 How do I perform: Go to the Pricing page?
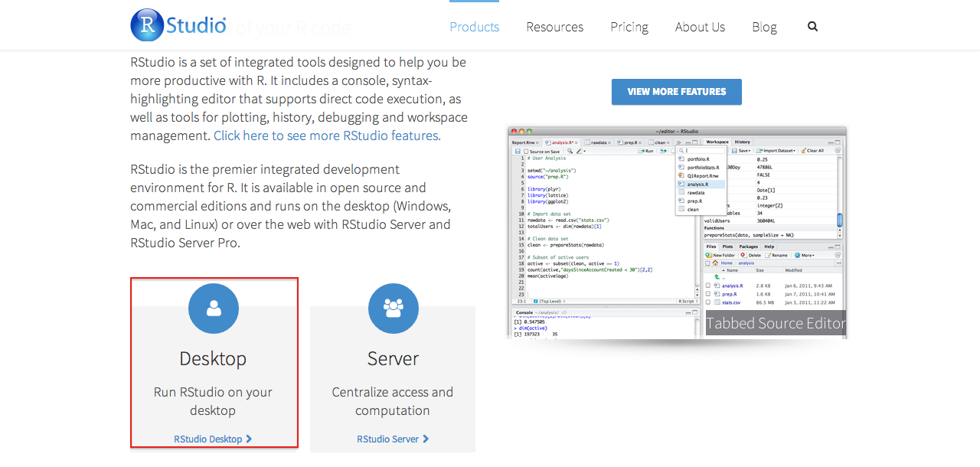pyautogui.click(x=629, y=27)
